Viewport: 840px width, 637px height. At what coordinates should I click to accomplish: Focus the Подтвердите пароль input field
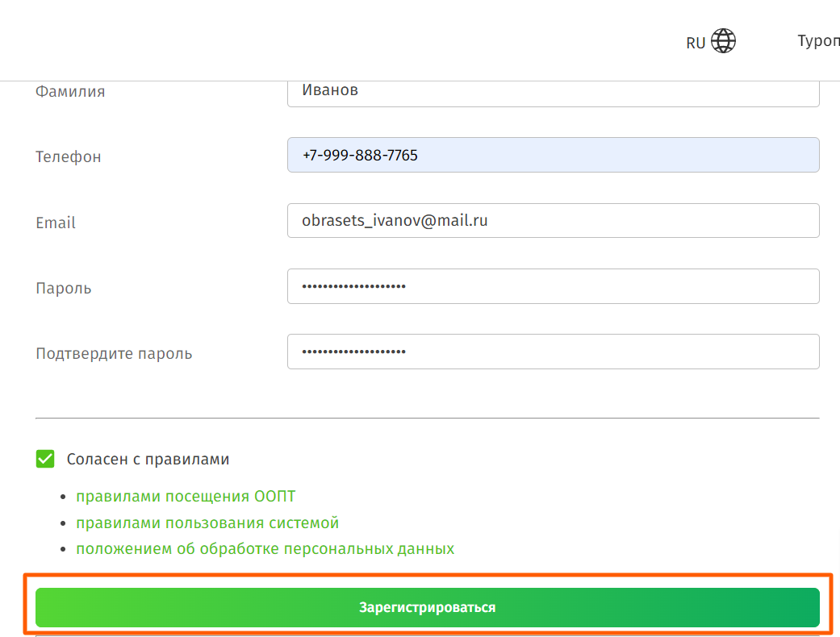553,352
